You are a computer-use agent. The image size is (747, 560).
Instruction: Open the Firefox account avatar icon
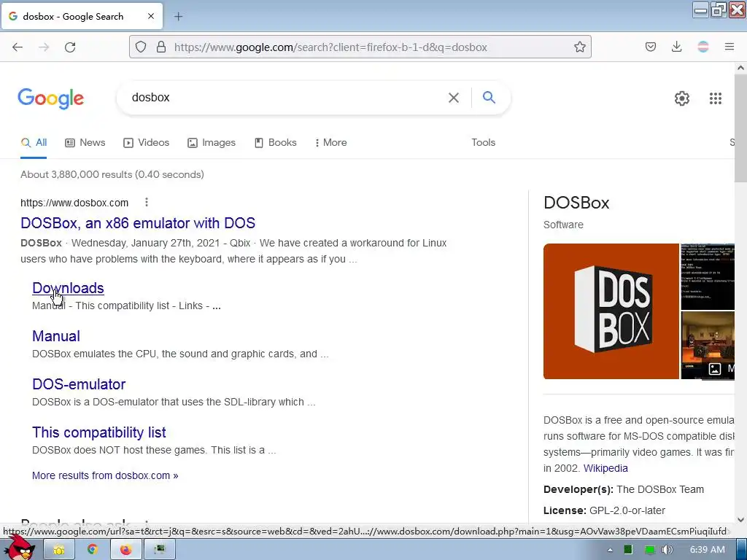(703, 47)
